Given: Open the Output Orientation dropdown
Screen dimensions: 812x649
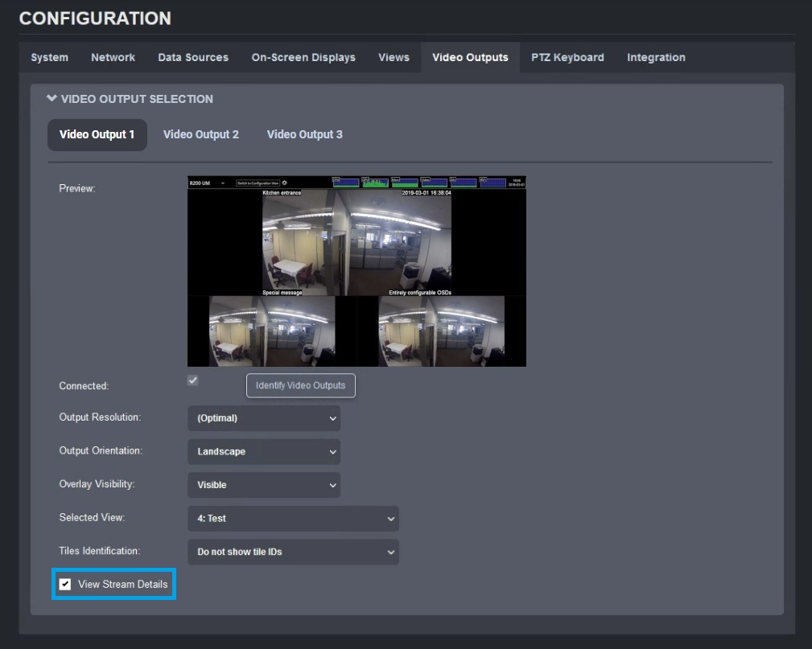Looking at the screenshot, I should [264, 452].
